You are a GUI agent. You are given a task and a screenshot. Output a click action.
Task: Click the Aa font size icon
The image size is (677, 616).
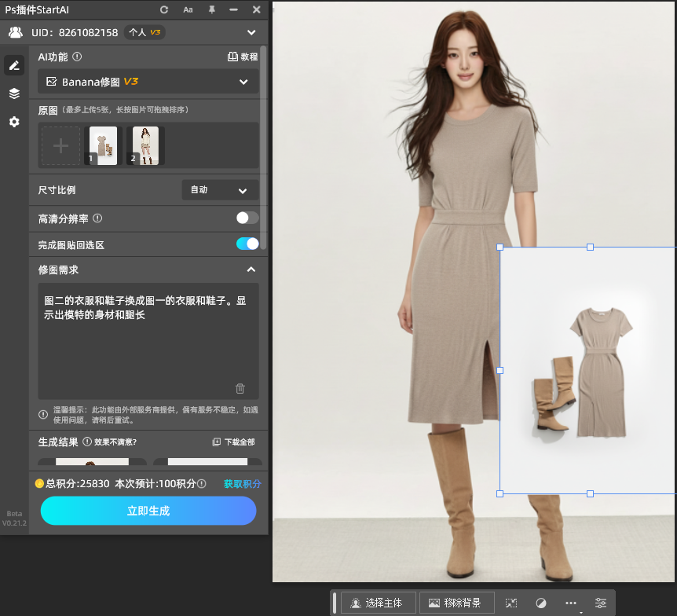tap(188, 9)
